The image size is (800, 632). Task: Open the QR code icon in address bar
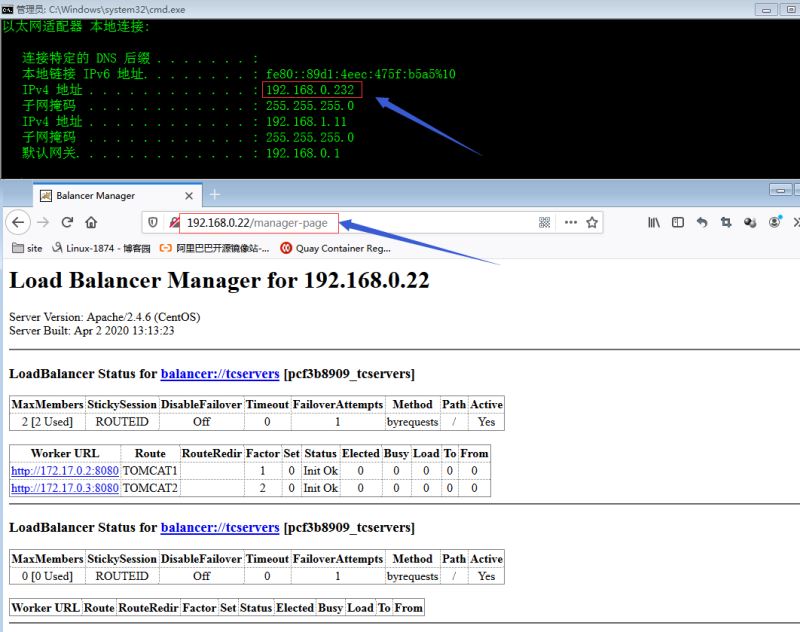[x=545, y=222]
